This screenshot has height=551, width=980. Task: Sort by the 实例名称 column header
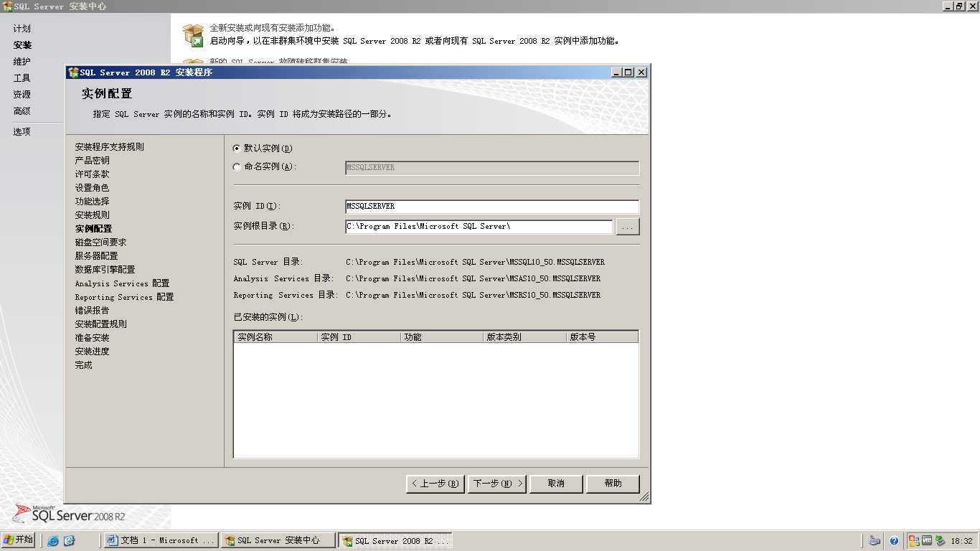click(x=275, y=336)
